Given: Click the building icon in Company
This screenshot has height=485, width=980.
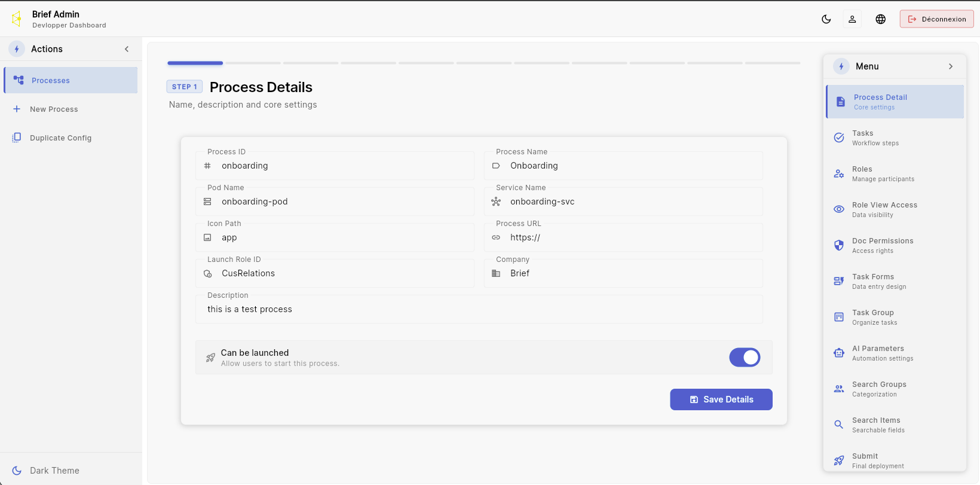Looking at the screenshot, I should coord(496,273).
